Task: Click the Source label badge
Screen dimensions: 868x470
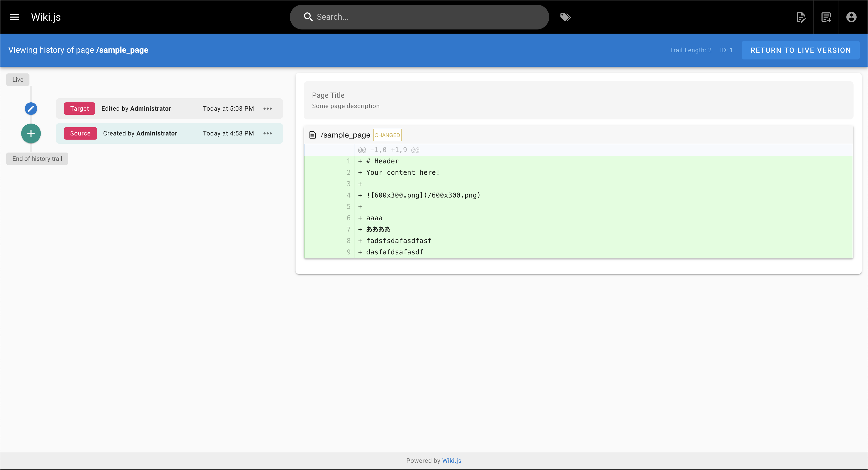Action: (x=80, y=133)
